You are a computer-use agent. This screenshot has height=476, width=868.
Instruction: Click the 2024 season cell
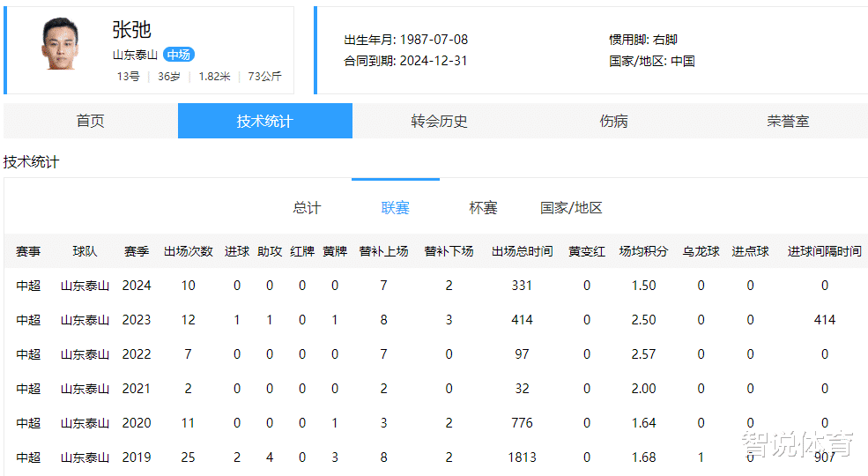click(x=137, y=286)
